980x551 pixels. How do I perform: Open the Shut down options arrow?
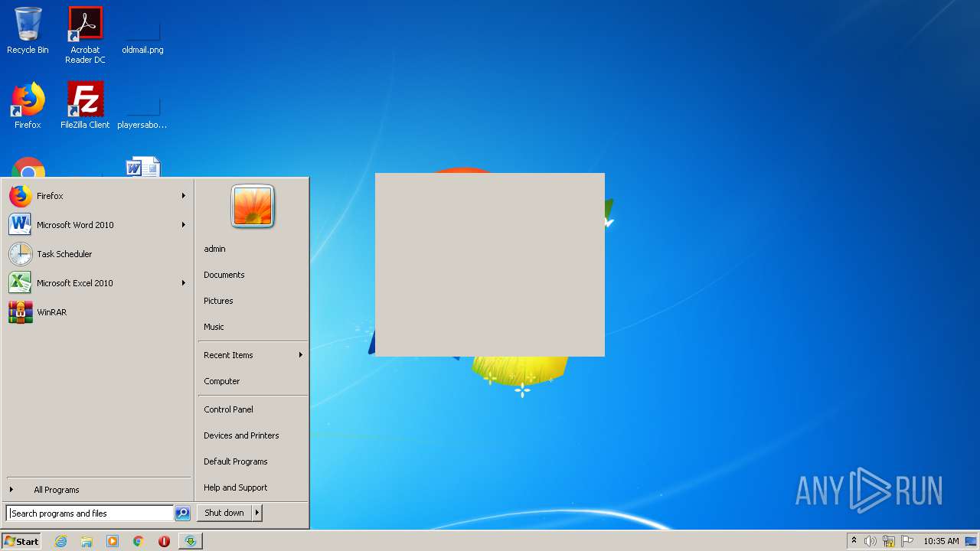pos(257,513)
